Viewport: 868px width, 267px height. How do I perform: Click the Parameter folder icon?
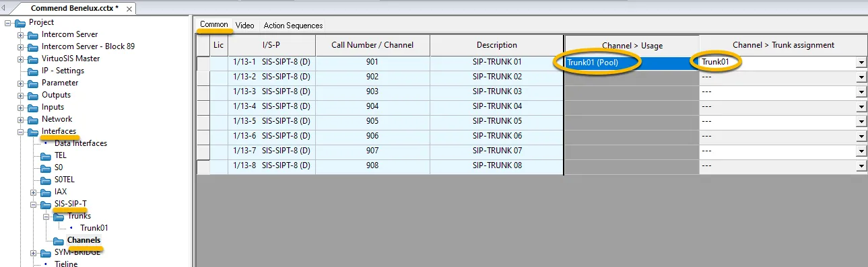(x=33, y=83)
